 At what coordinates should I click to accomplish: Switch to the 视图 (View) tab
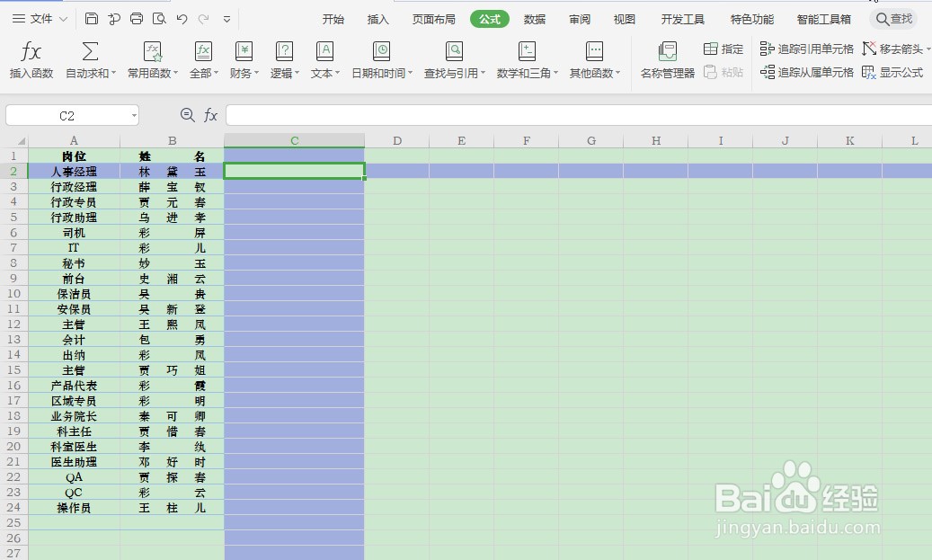coord(624,20)
